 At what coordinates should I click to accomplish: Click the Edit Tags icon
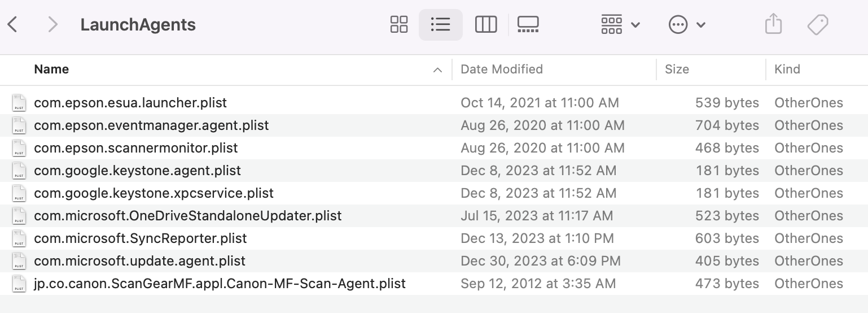pyautogui.click(x=817, y=25)
